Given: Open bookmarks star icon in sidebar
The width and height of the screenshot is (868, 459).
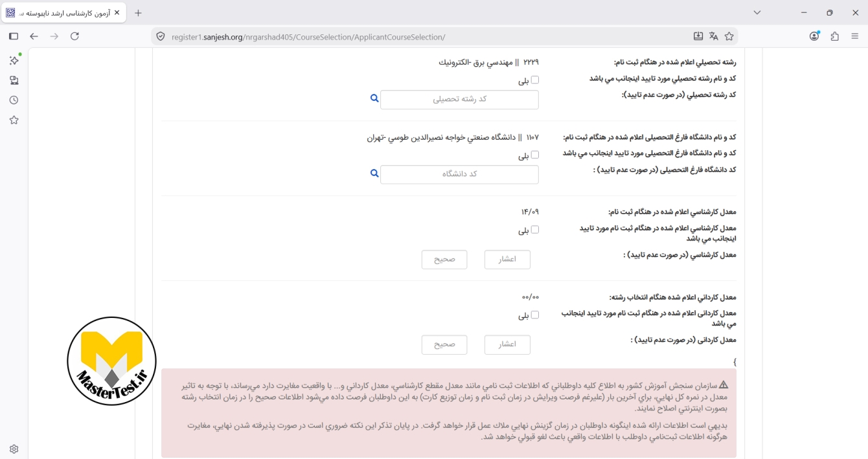Looking at the screenshot, I should pyautogui.click(x=14, y=120).
